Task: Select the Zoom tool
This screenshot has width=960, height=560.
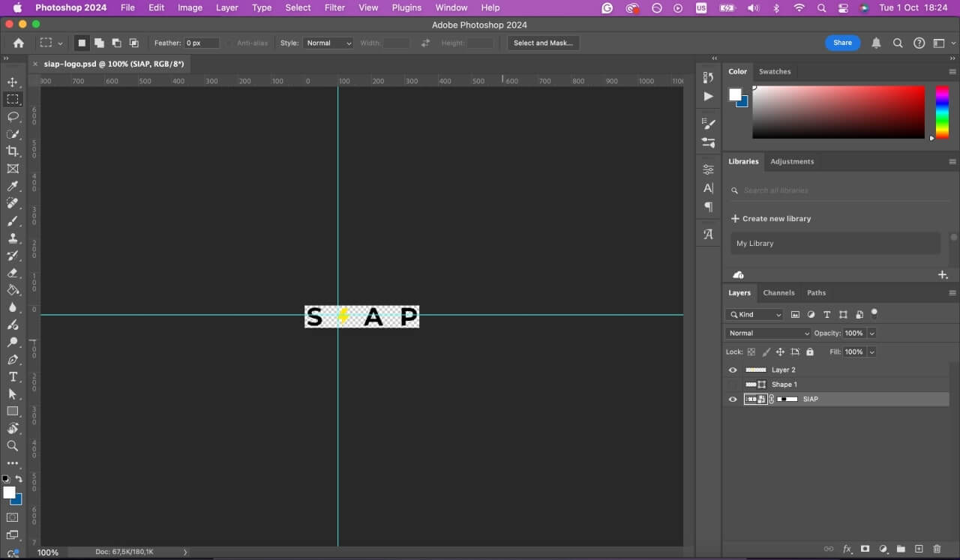Action: [x=12, y=445]
